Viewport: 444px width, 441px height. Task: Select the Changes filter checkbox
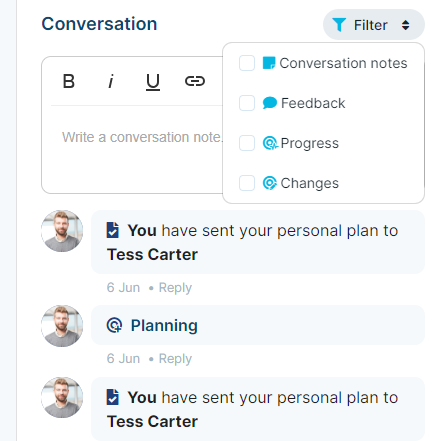click(x=247, y=183)
